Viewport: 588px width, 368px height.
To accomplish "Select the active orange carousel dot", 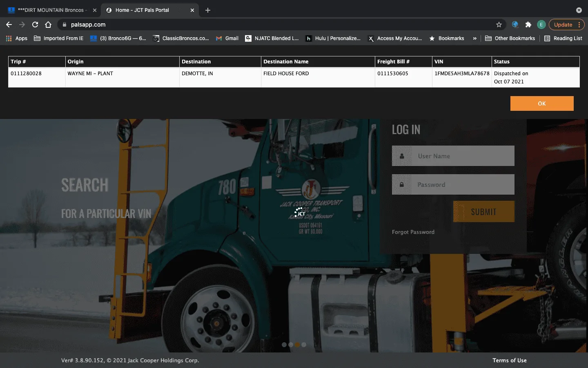I will [x=297, y=345].
